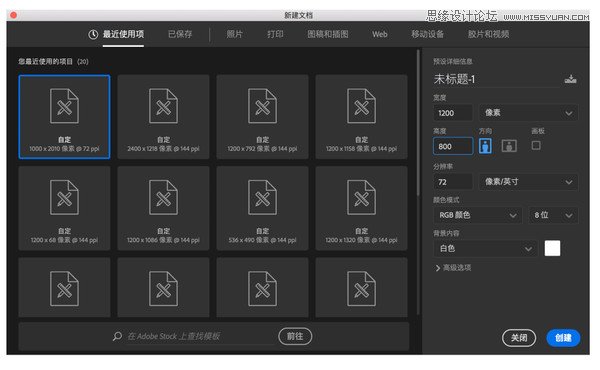The height and width of the screenshot is (370, 600).
Task: Choose preset 1000 x 2010 像素 @ 72 ppi
Action: click(x=64, y=117)
